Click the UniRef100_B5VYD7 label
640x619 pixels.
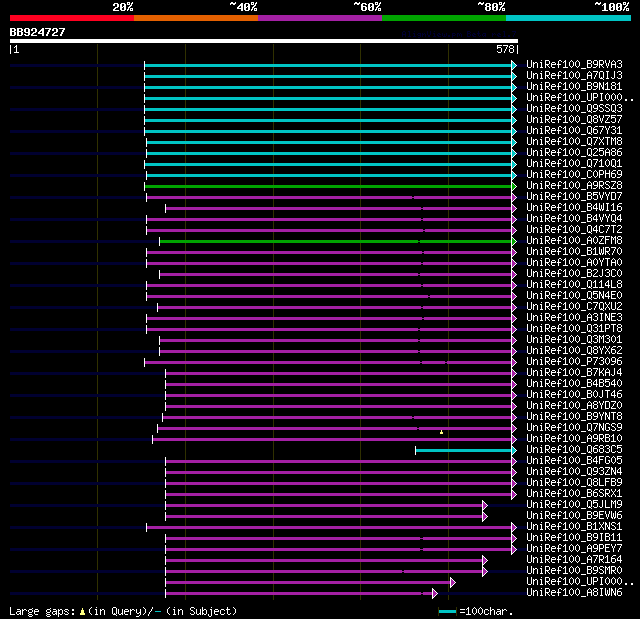coord(574,197)
